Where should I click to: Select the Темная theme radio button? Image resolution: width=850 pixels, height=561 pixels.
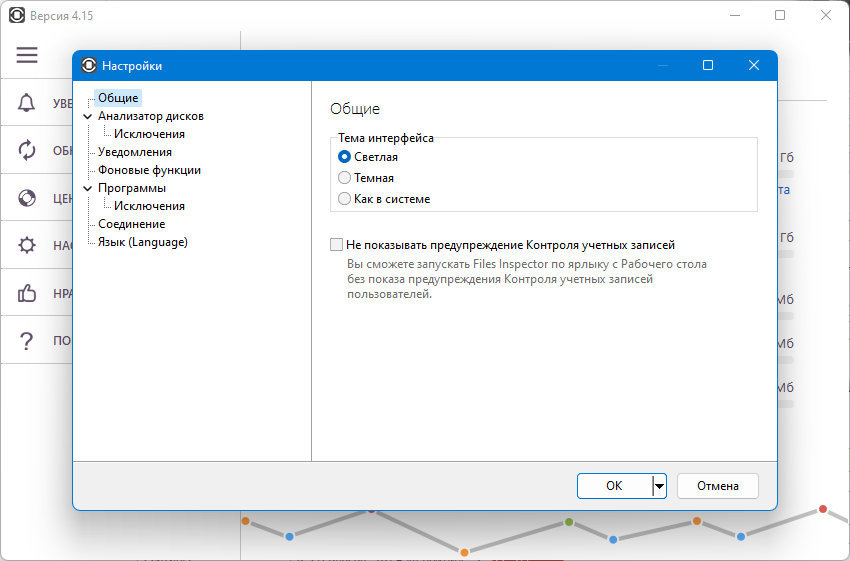point(344,178)
